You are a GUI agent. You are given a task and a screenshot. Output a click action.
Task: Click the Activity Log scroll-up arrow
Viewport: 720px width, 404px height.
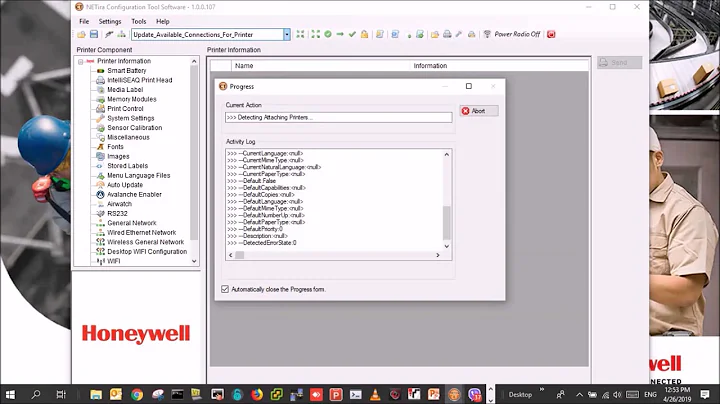(447, 155)
